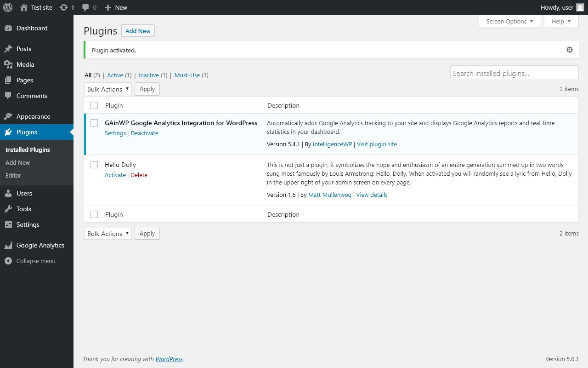Open GAinWP plugin Settings link
This screenshot has height=368, width=588.
pos(115,133)
